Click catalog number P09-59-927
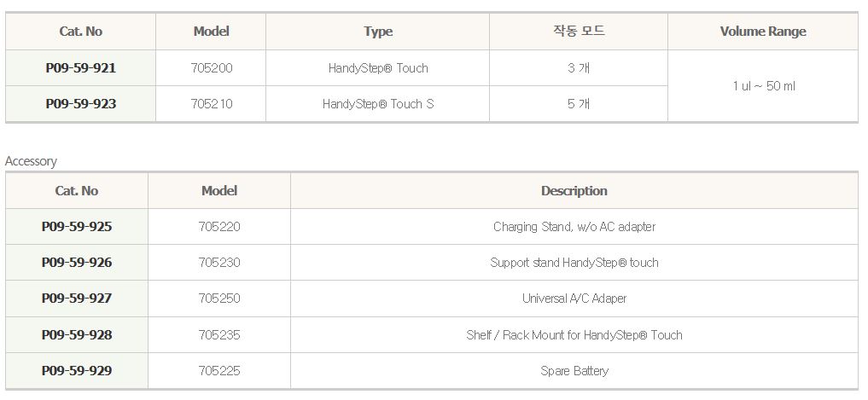This screenshot has height=400, width=868. (x=77, y=299)
